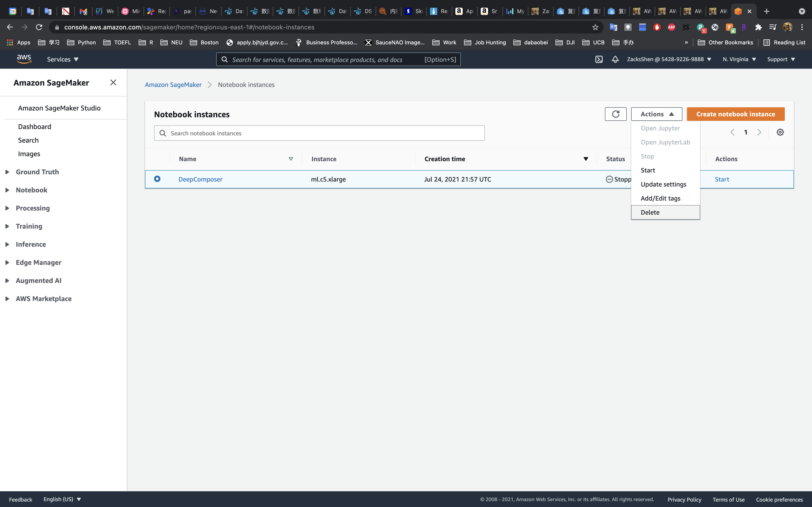The height and width of the screenshot is (507, 812).
Task: Go to next page arrow
Action: click(x=759, y=132)
